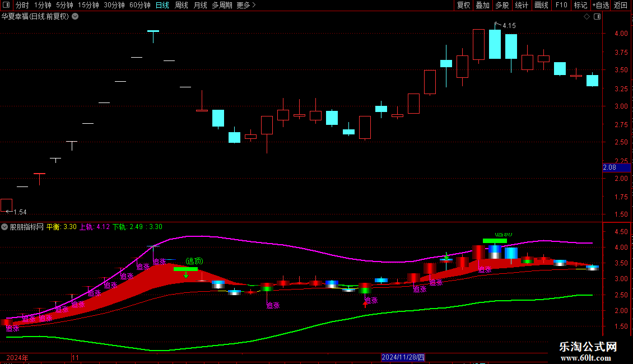633x364 pixels.
Task: Select the 1分钟 timeframe
Action: pos(43,5)
